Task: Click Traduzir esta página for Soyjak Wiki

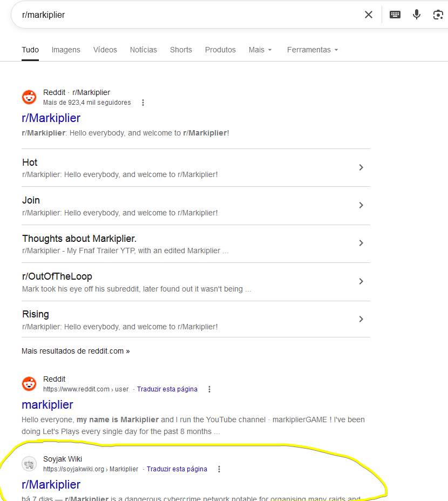Action: (177, 469)
